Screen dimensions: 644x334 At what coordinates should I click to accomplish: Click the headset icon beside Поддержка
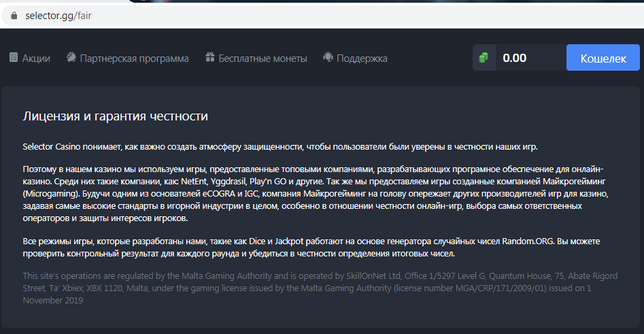click(328, 58)
